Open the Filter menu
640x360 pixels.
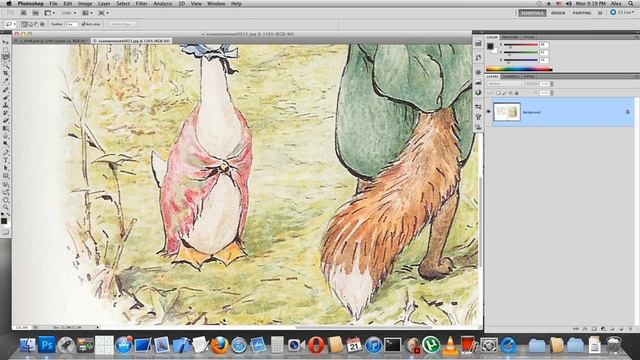tap(141, 3)
